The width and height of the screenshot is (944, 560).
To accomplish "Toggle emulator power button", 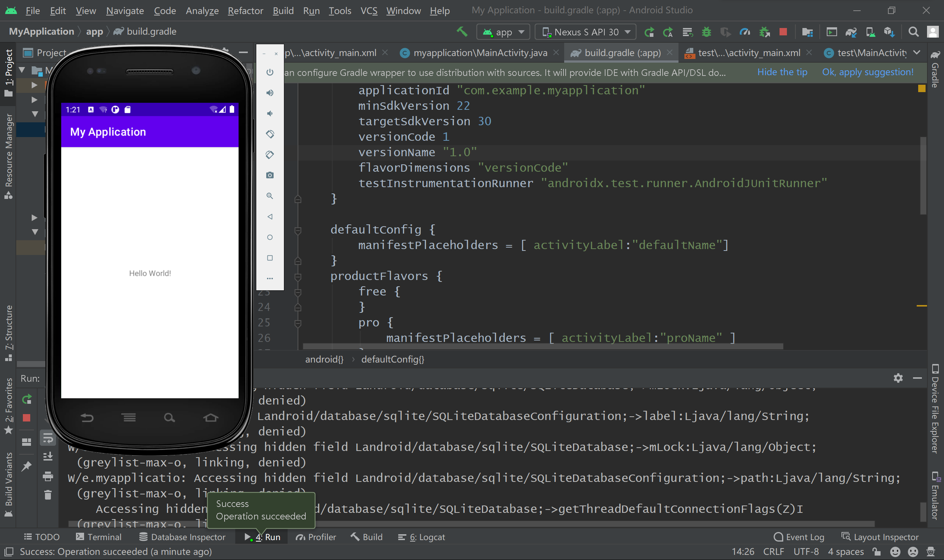I will click(x=270, y=72).
